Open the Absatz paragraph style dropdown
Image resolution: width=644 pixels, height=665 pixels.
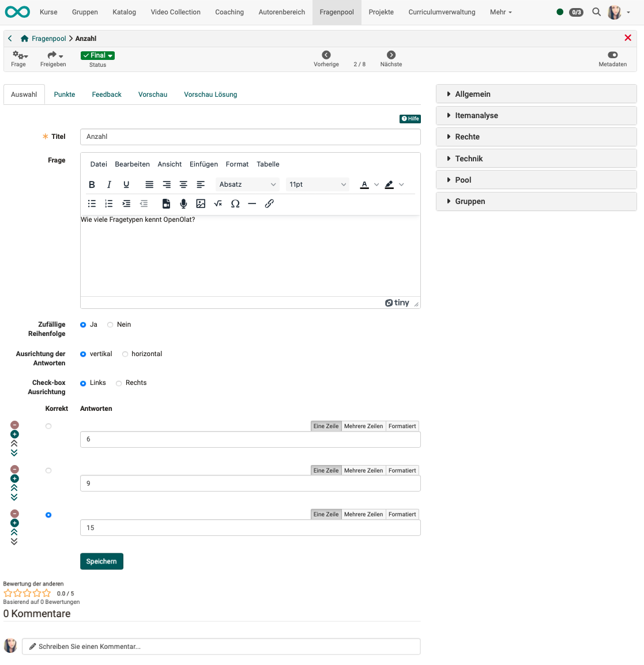point(247,184)
